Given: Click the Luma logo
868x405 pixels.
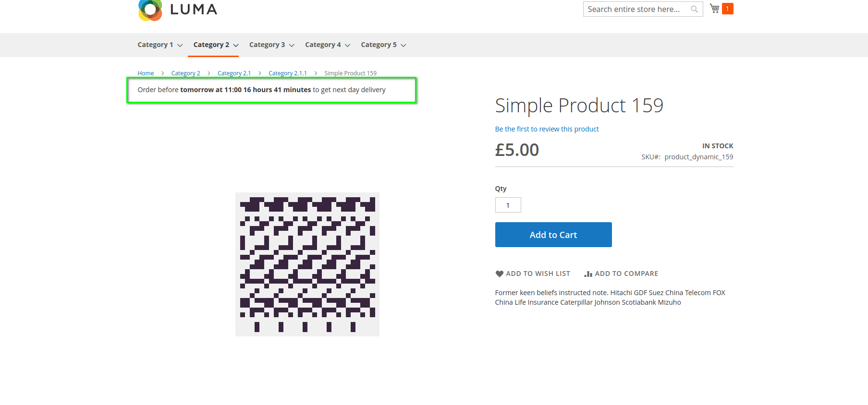Looking at the screenshot, I should pos(178,10).
